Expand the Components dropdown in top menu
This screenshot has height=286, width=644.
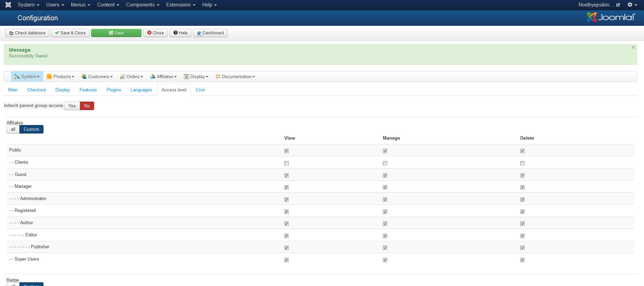[x=142, y=5]
